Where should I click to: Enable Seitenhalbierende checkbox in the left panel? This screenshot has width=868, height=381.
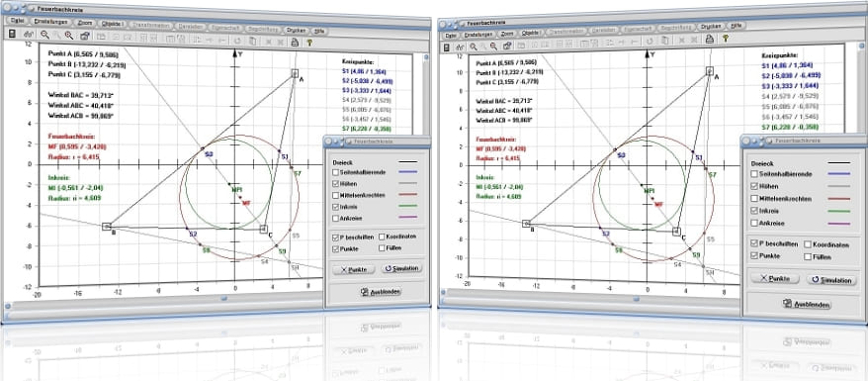click(x=336, y=173)
